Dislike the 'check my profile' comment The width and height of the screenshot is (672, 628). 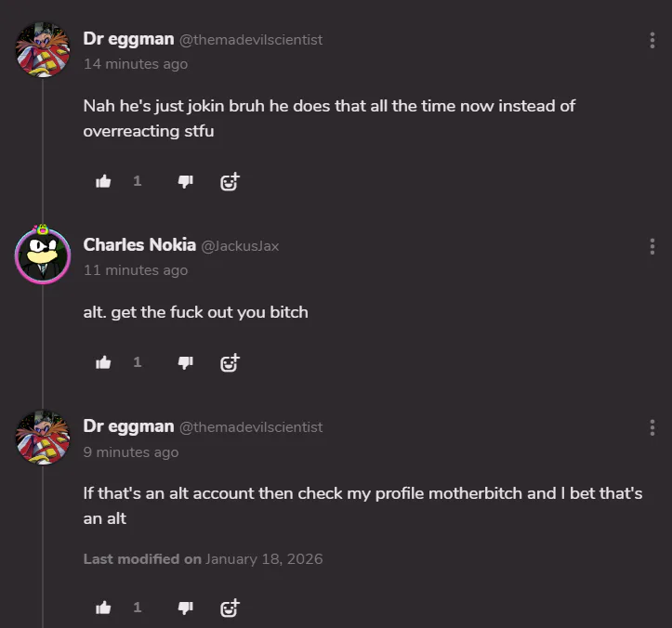(185, 608)
